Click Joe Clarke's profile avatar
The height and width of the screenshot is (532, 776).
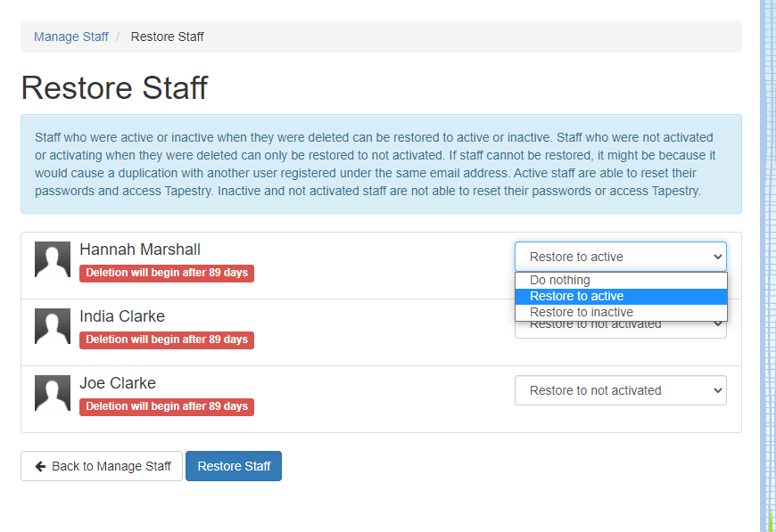[53, 393]
